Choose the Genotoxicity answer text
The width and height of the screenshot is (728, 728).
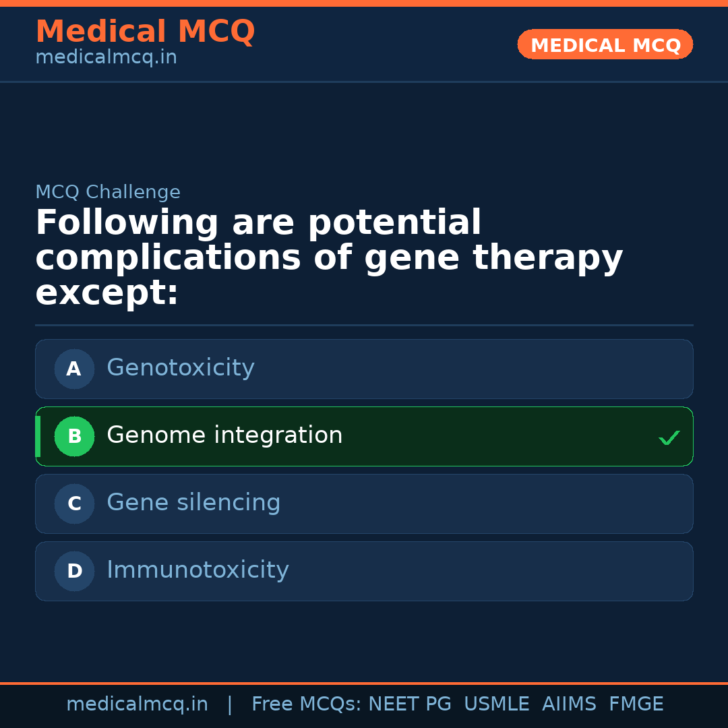point(181,368)
